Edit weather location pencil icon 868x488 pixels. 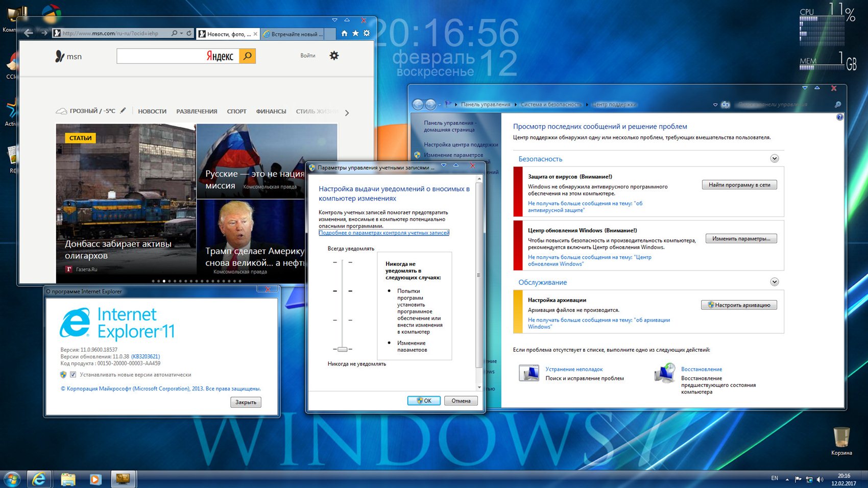tap(123, 110)
